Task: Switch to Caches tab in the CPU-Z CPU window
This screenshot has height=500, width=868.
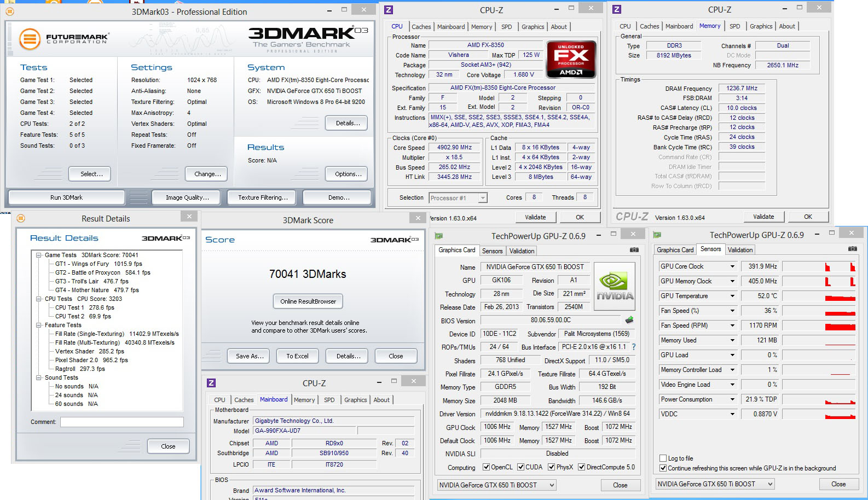Action: click(421, 27)
